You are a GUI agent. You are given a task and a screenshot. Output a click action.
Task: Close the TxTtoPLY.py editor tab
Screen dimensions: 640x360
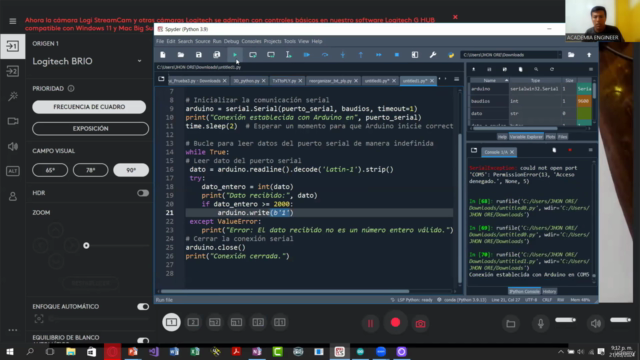pyautogui.click(x=300, y=81)
